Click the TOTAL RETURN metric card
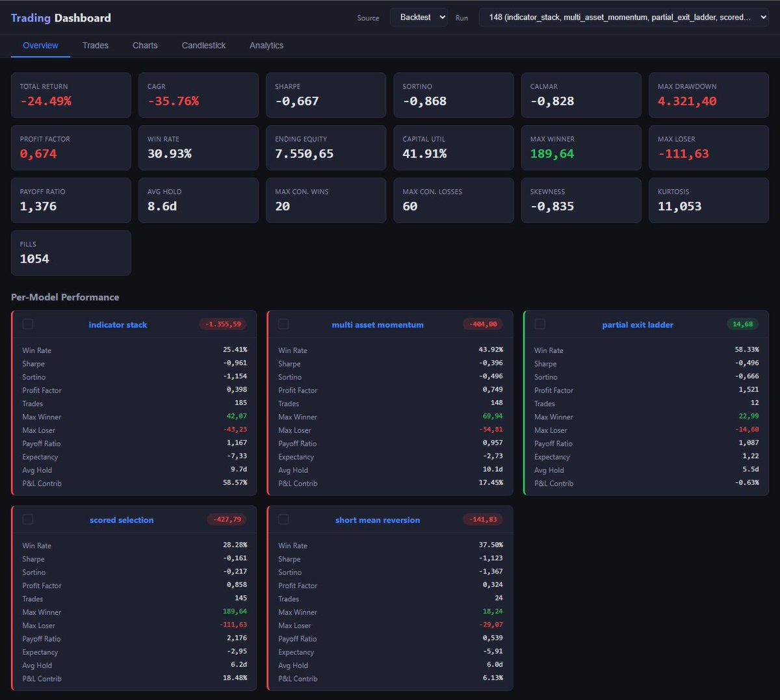The width and height of the screenshot is (780, 700). pos(71,94)
